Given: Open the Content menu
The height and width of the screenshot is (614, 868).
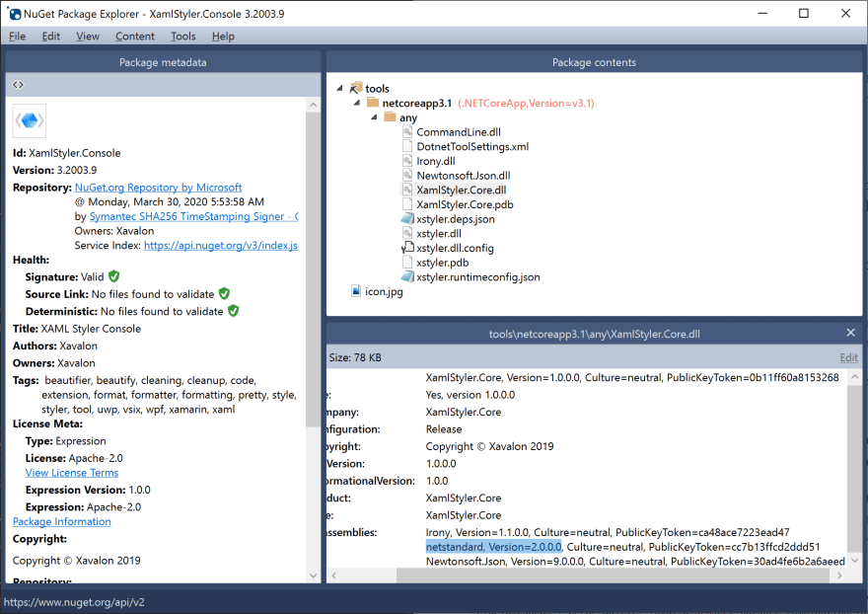Looking at the screenshot, I should [x=134, y=36].
